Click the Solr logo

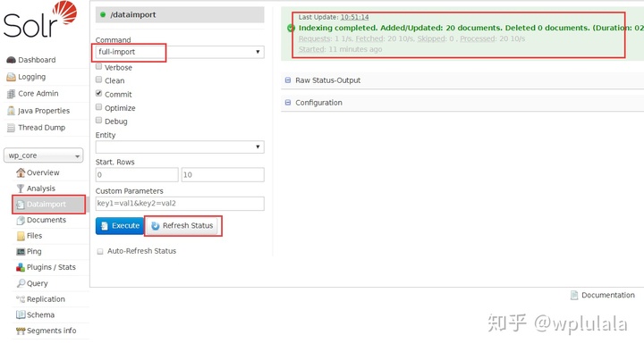click(40, 20)
